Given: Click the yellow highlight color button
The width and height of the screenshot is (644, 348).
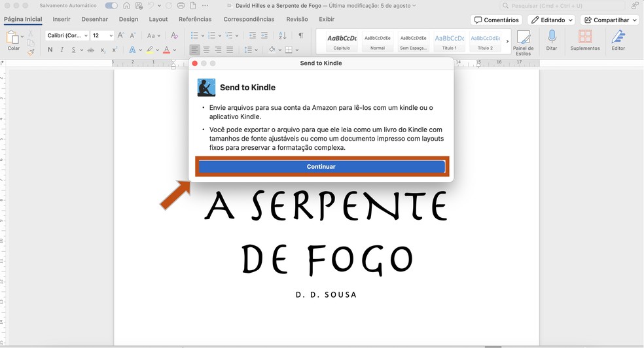Looking at the screenshot, I should [149, 50].
